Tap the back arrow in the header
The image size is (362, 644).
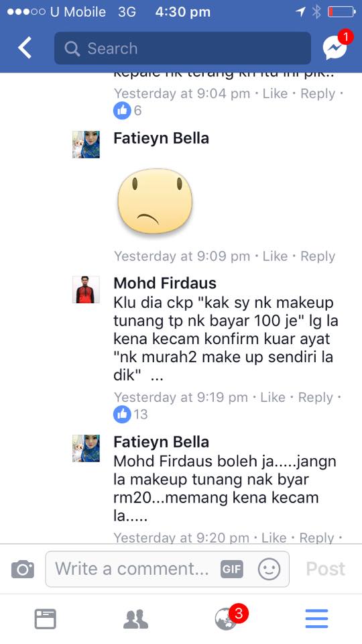click(25, 48)
